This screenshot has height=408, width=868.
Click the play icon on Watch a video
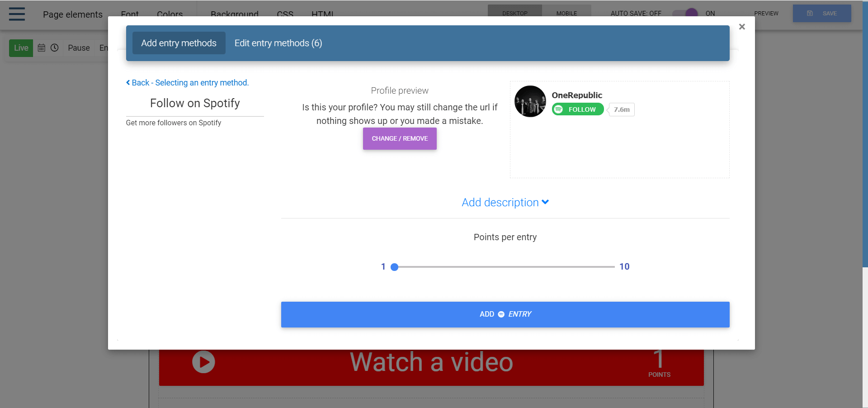(203, 362)
